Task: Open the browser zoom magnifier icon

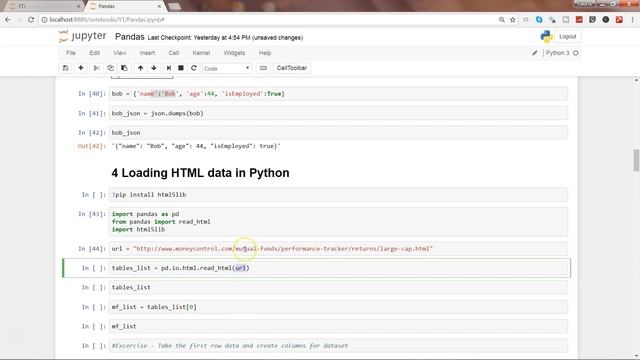Action: click(502, 20)
